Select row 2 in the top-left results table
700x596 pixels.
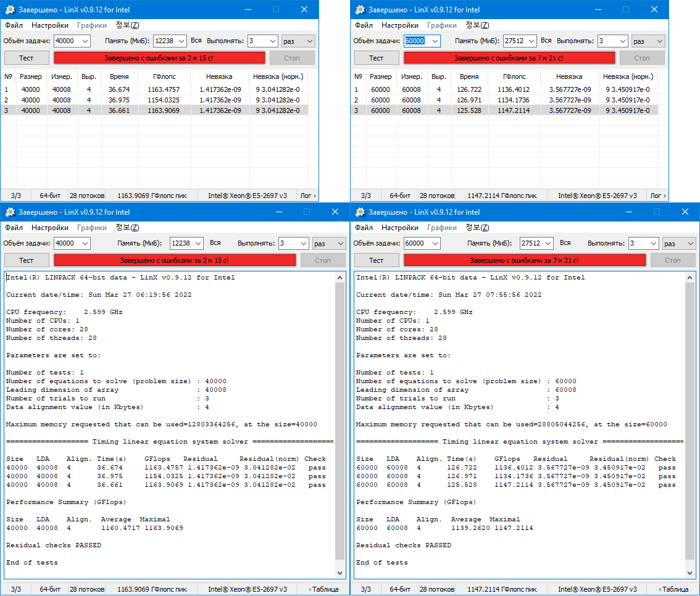coord(154,100)
